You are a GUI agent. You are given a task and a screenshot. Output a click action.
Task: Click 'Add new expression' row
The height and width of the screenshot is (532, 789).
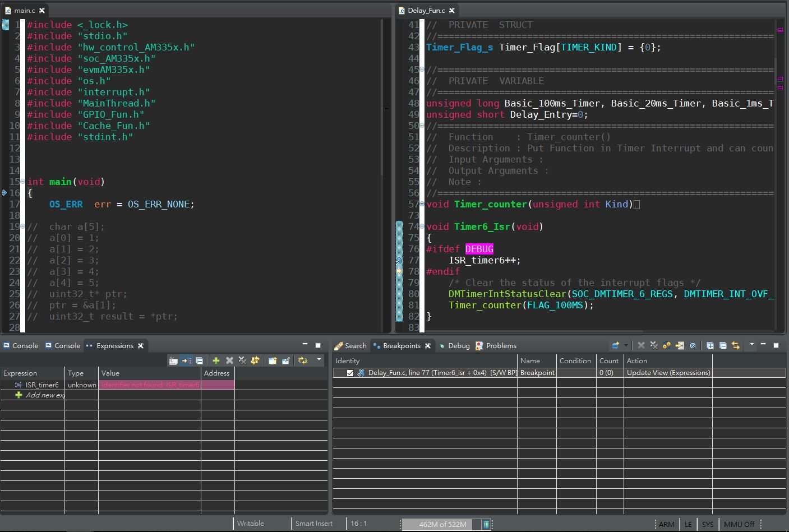(x=44, y=395)
